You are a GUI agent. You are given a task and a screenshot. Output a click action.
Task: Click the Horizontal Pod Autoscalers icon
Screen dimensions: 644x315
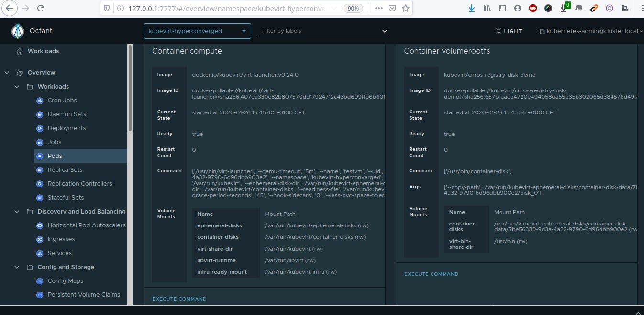tap(40, 225)
